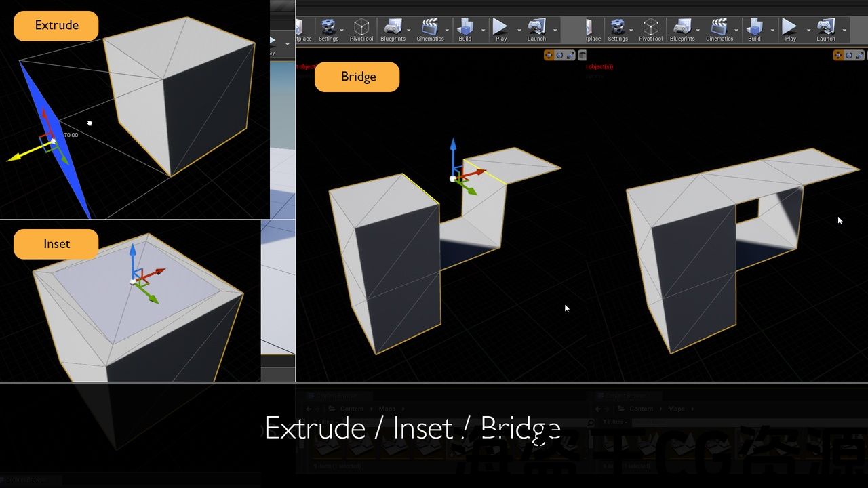Screen dimensions: 868x488
Task: Expand the Play options arrow in the middle toolbar
Action: click(x=519, y=30)
